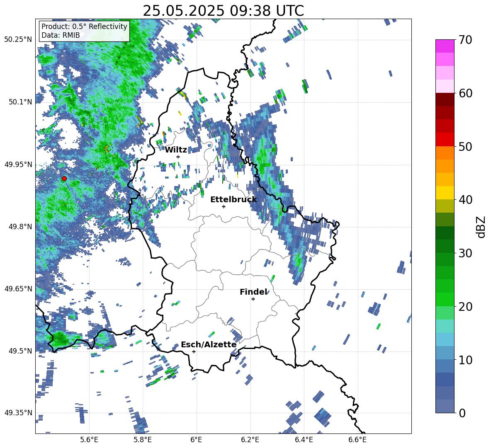Click the 70 tick on colorbar
The image size is (491, 448).
click(x=465, y=40)
